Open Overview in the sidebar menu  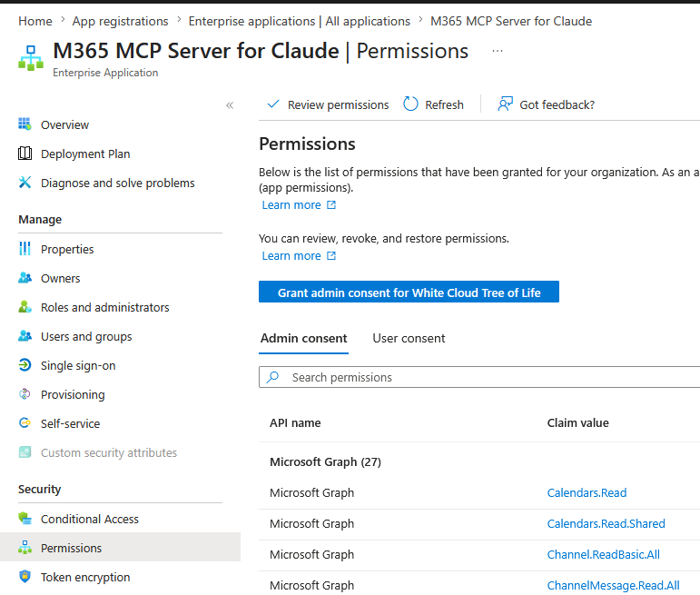point(64,124)
